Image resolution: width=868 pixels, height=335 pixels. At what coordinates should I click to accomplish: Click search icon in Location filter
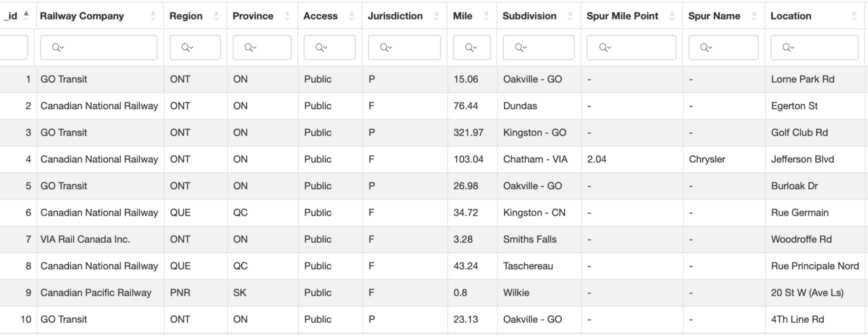click(787, 47)
